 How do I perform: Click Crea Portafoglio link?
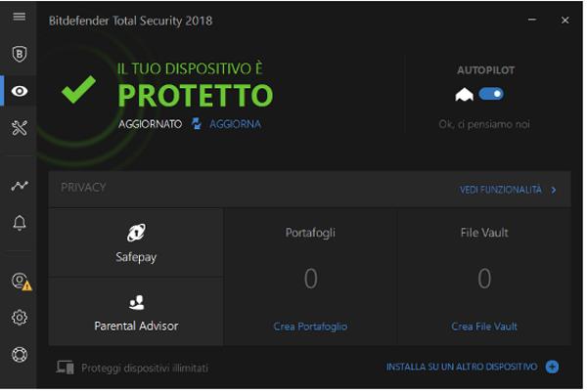click(x=310, y=327)
